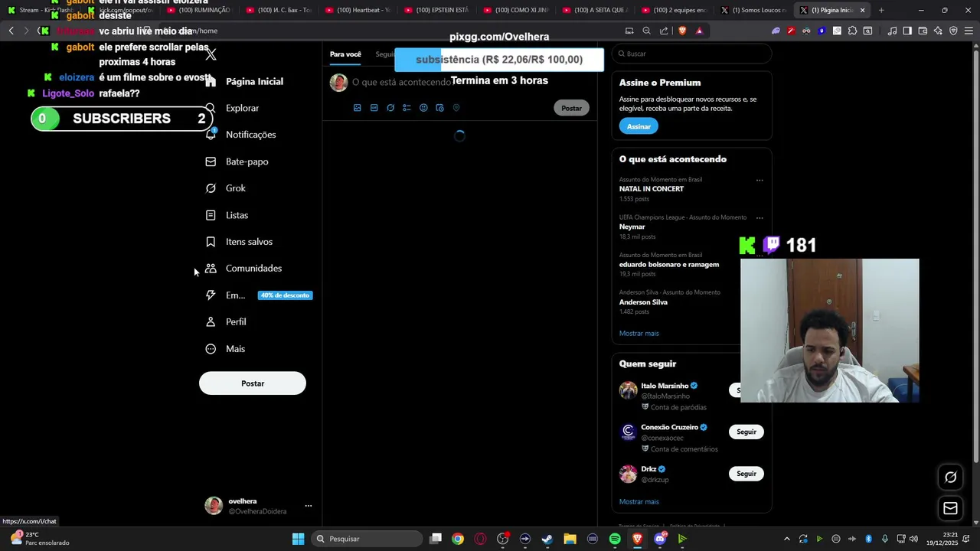Click the lightning bolt premium icon
The image size is (980, 551).
pyautogui.click(x=211, y=295)
